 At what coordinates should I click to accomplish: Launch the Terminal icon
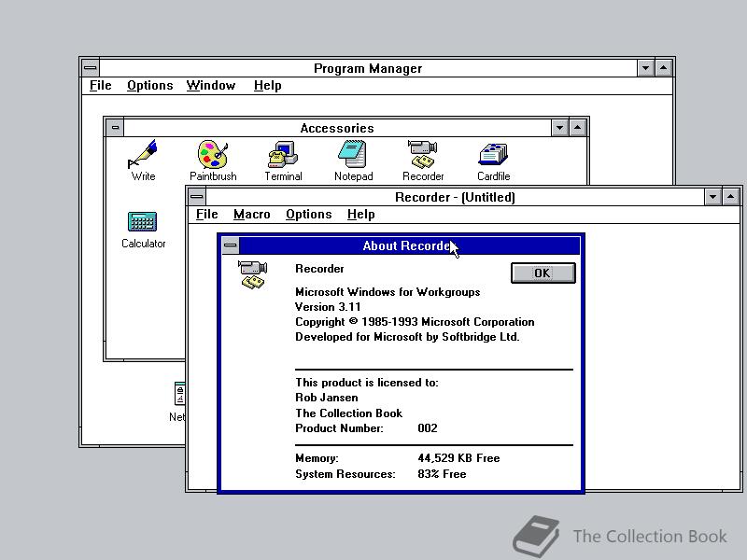pos(283,155)
